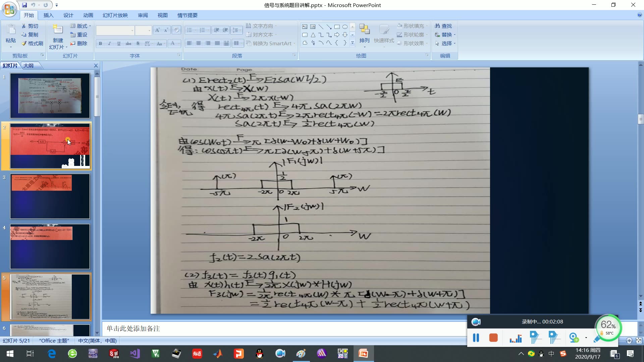Open the Insert (插入) ribbon tab
Viewport: 644px width, 362px height.
click(48, 15)
